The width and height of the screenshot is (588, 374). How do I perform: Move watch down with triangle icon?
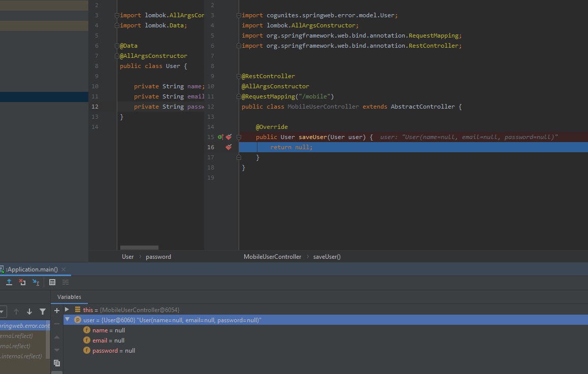[57, 350]
